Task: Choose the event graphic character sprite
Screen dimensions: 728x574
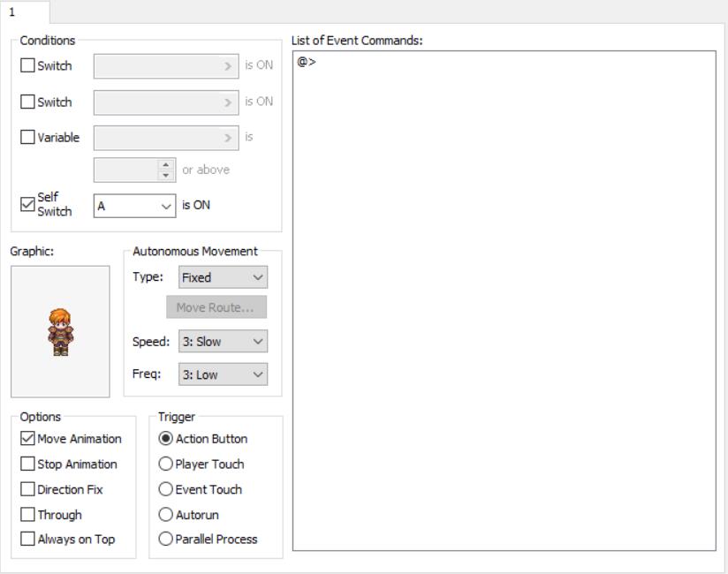Action: click(x=60, y=331)
